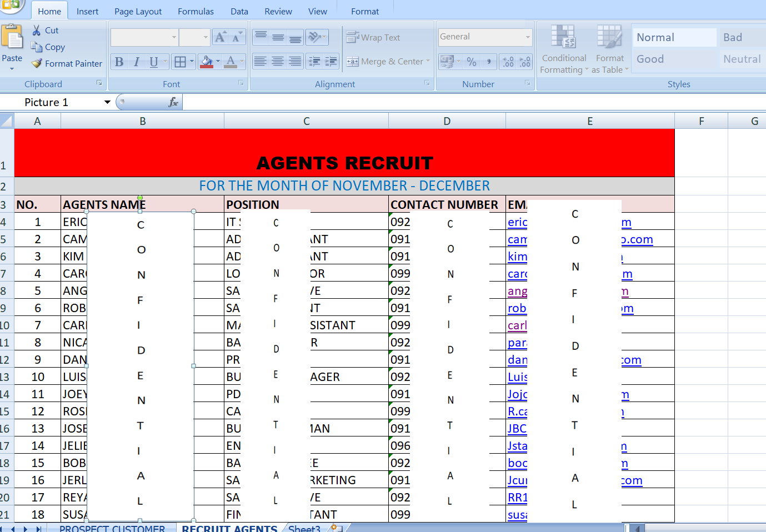Open the Font dialog launcher

pos(241,83)
